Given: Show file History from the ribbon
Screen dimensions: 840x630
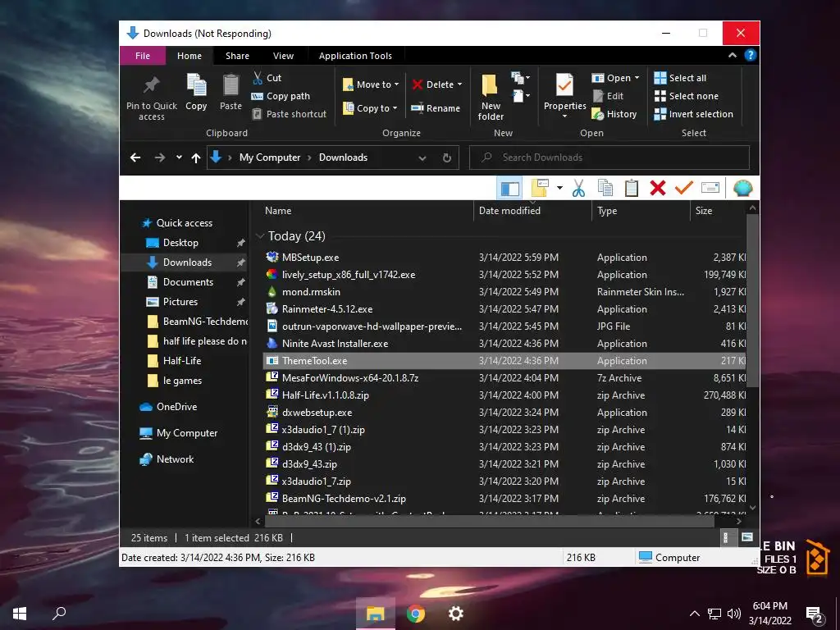Looking at the screenshot, I should tap(614, 113).
